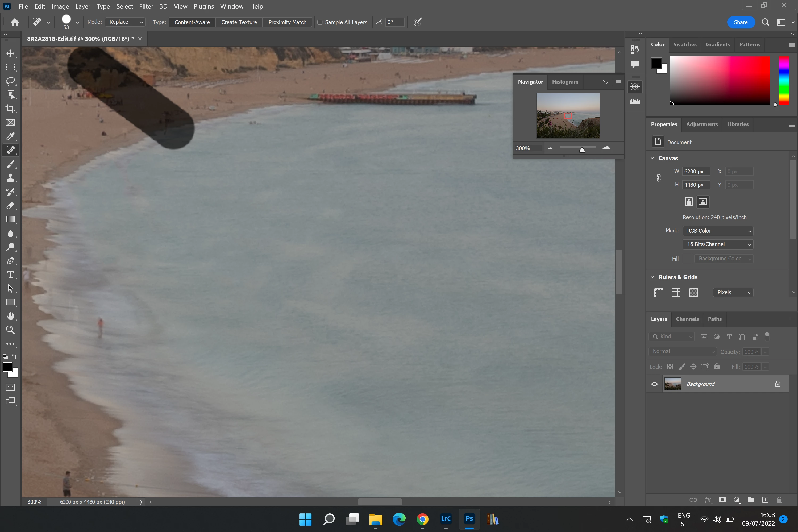The image size is (798, 532).
Task: Hide the Background layer visibility eye
Action: point(654,384)
